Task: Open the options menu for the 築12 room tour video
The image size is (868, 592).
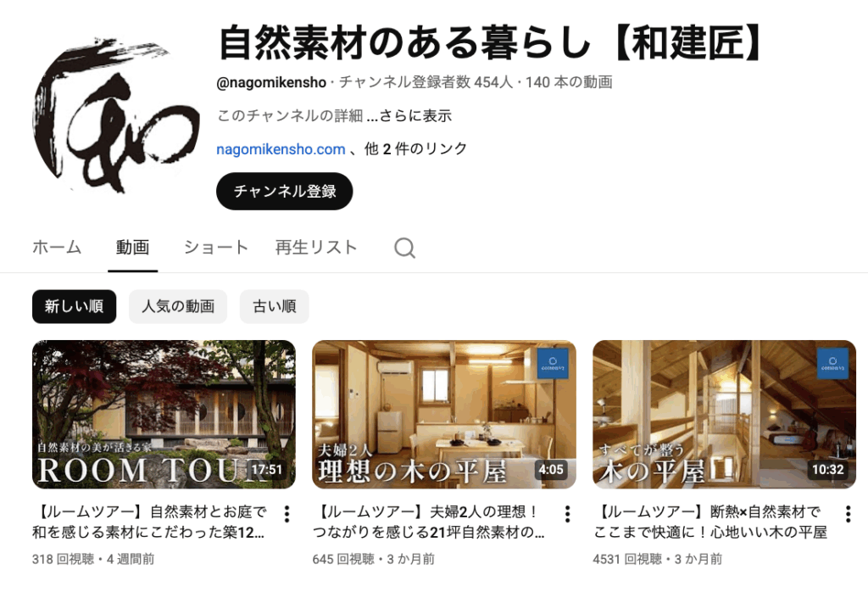Action: point(287,514)
